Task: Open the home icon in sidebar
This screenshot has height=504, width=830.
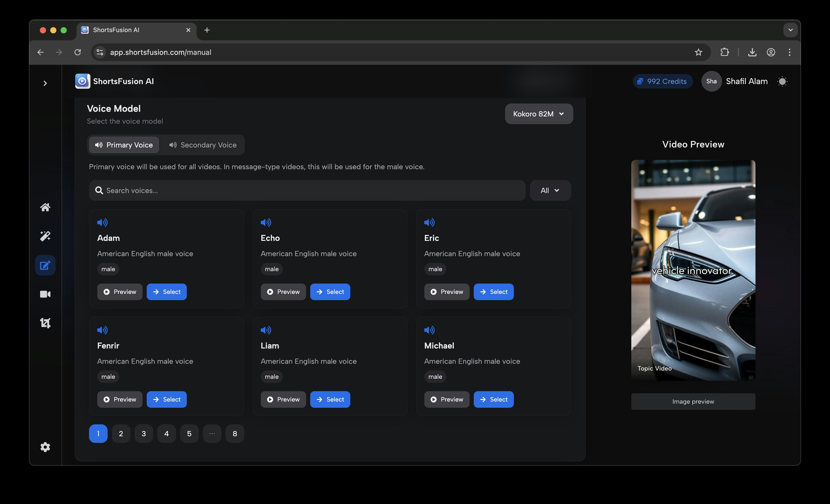Action: click(x=45, y=207)
